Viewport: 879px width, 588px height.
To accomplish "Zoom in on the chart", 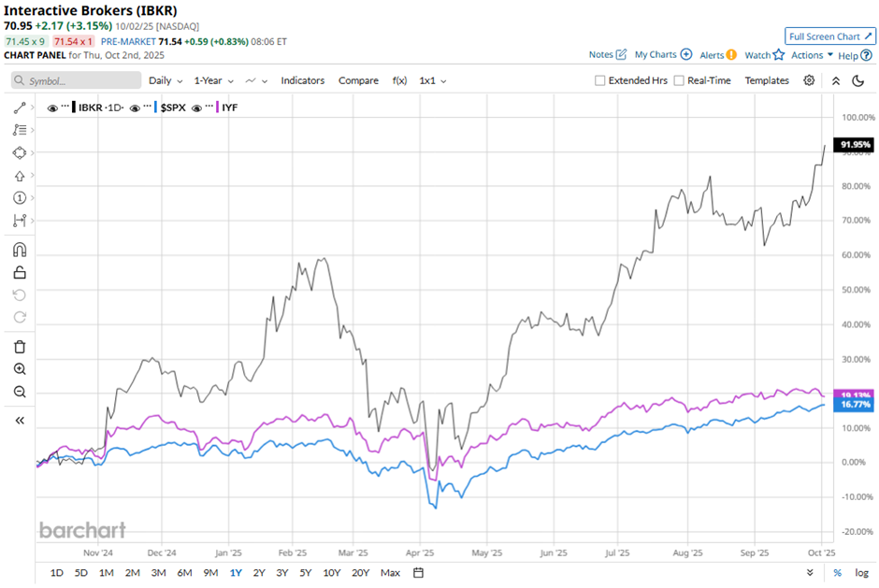I will (x=20, y=369).
